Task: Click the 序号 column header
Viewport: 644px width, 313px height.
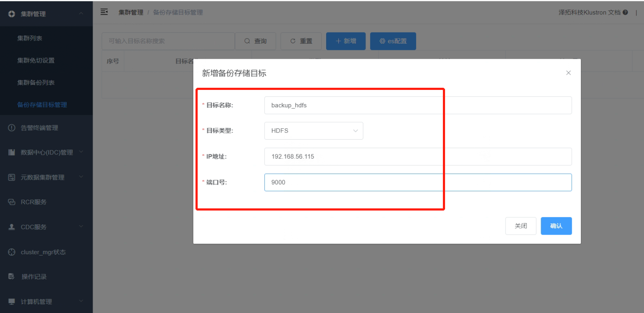Action: pyautogui.click(x=113, y=61)
